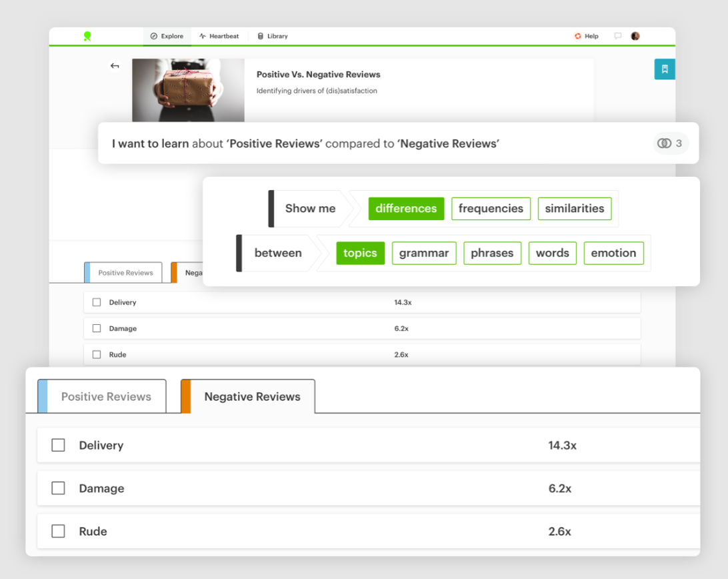Viewport: 728px width, 579px height.
Task: Click the large 2.6x Rude value
Action: [559, 532]
